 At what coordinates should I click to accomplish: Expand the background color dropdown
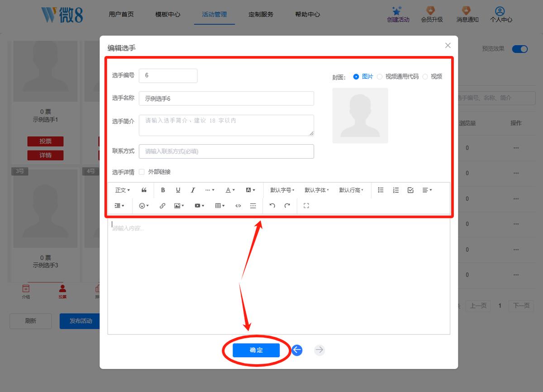pos(251,190)
